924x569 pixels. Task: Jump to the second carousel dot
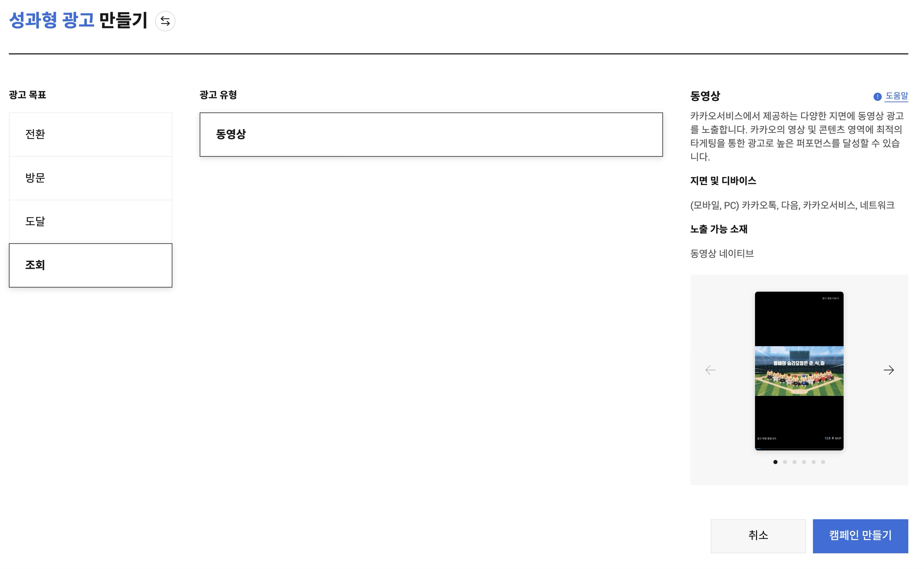click(x=785, y=462)
